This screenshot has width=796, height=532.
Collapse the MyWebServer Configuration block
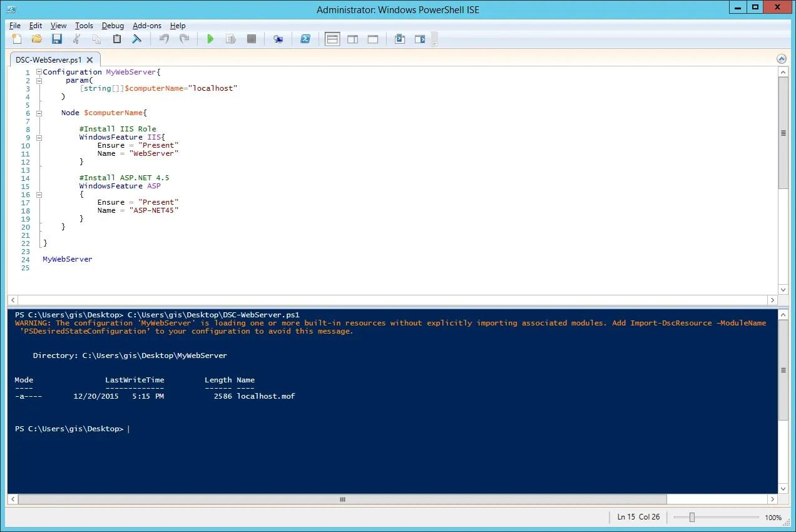pyautogui.click(x=39, y=71)
